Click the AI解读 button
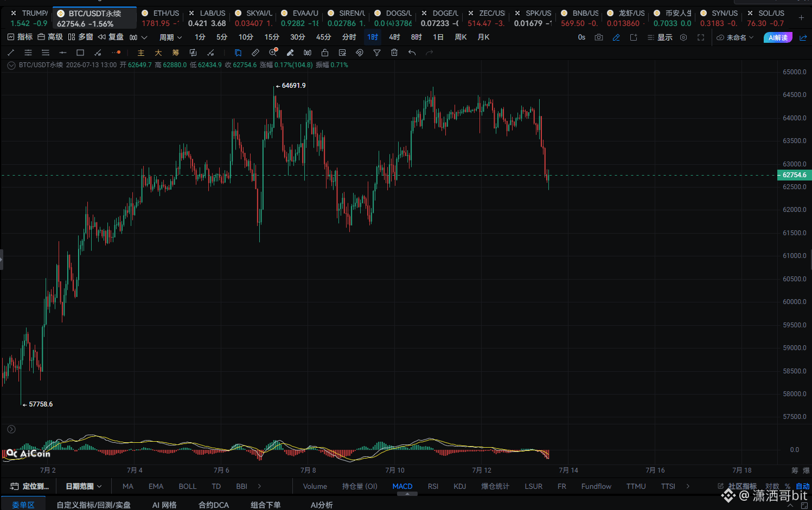This screenshot has width=812, height=510. click(x=778, y=37)
